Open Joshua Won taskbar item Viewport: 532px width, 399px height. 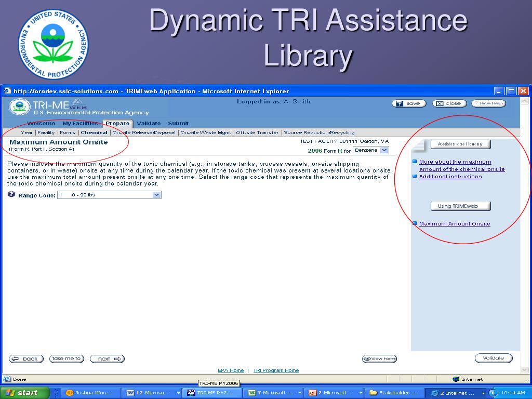90,393
